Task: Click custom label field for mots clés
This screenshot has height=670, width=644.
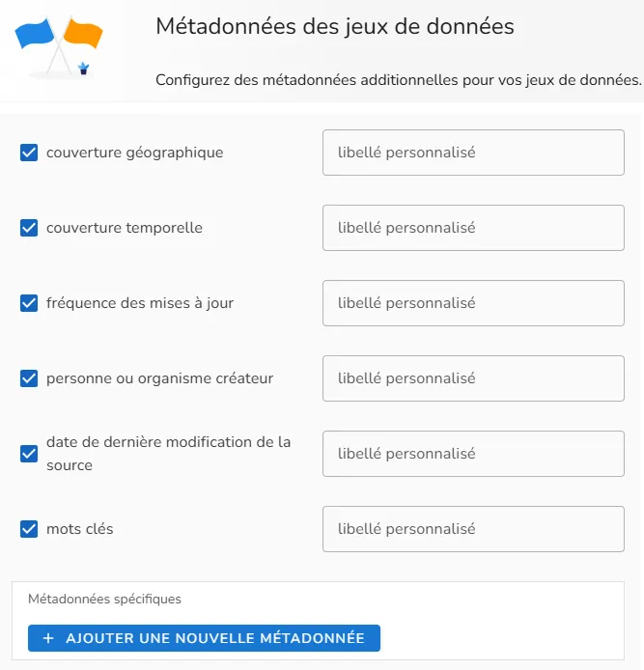Action: [x=473, y=529]
